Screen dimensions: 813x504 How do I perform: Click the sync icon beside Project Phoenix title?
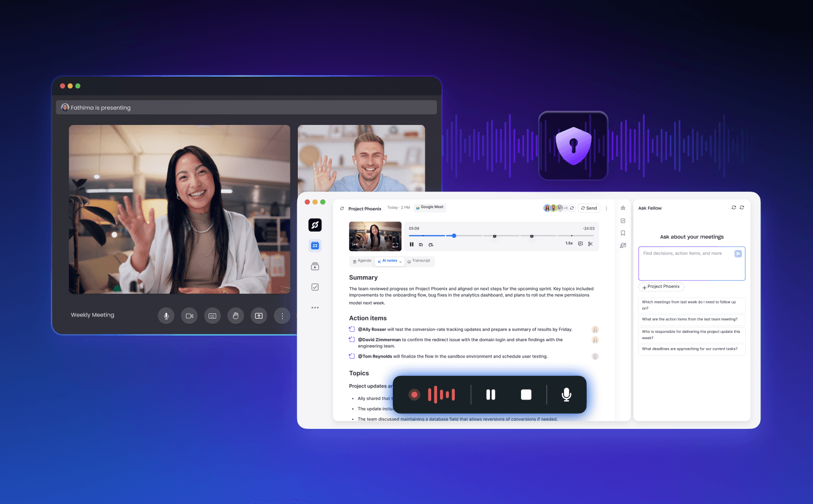point(342,208)
